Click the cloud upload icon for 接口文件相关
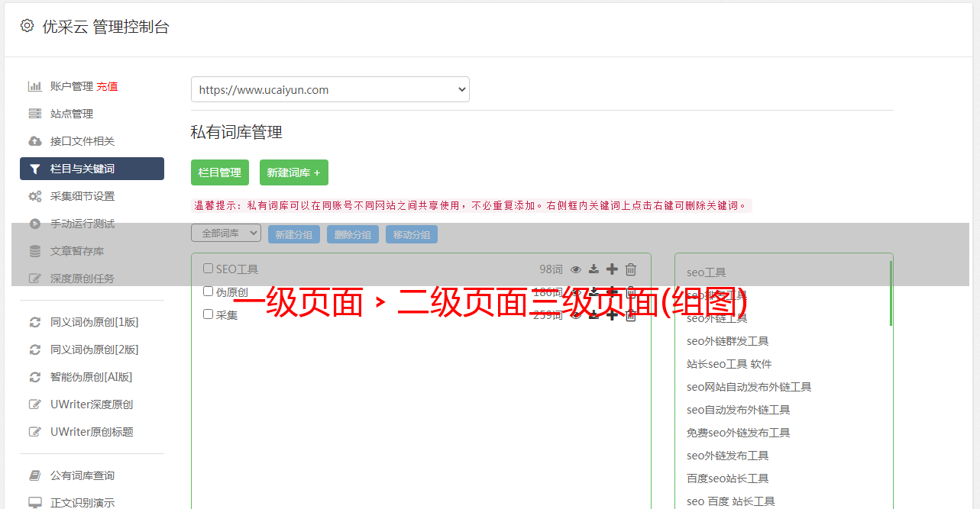980x509 pixels. [35, 141]
